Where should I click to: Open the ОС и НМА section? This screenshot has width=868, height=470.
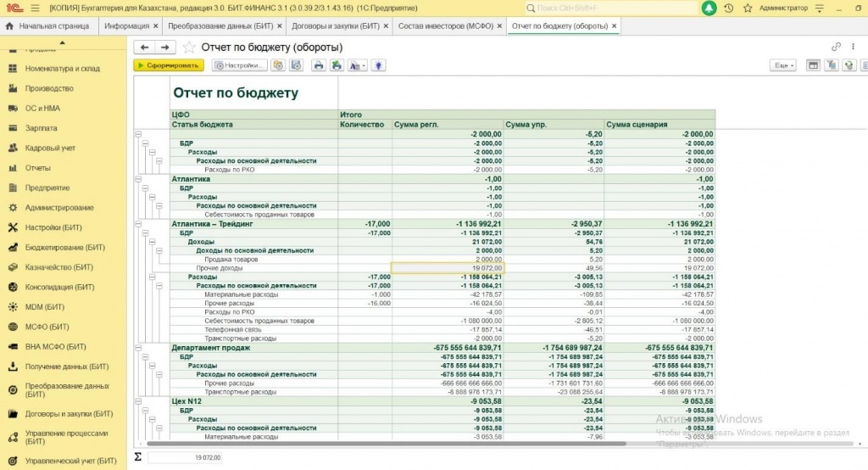pyautogui.click(x=42, y=109)
